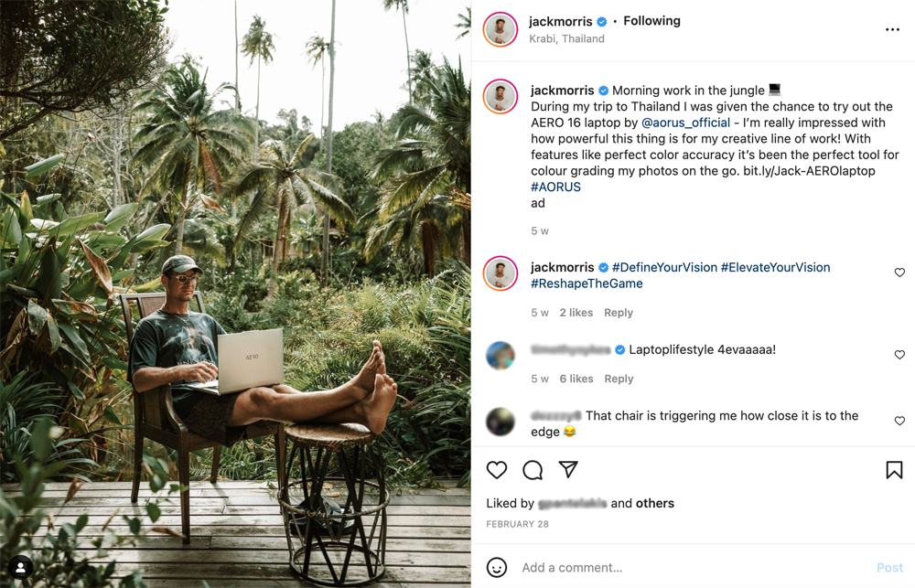915x588 pixels.
Task: Like the comment about the chair
Action: 899,421
